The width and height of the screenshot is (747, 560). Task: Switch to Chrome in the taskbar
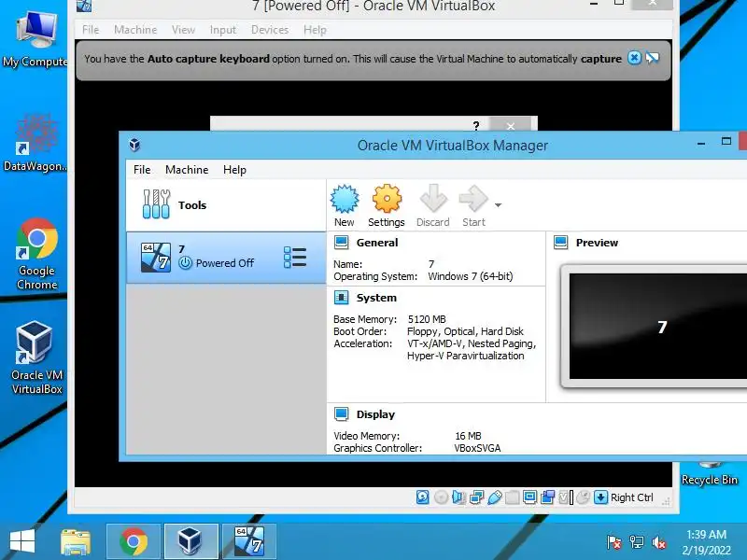click(134, 542)
